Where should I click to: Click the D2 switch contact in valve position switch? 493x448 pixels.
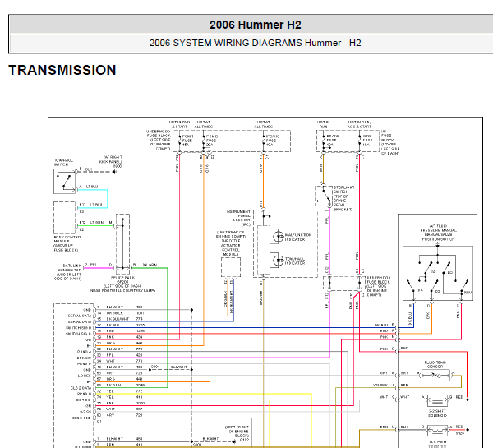429,268
